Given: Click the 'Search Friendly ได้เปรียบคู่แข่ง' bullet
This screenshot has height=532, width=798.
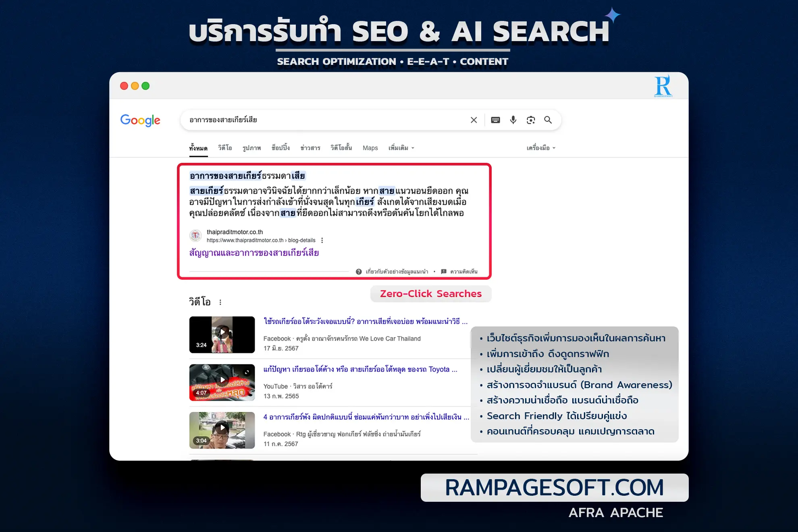Looking at the screenshot, I should coord(557,416).
